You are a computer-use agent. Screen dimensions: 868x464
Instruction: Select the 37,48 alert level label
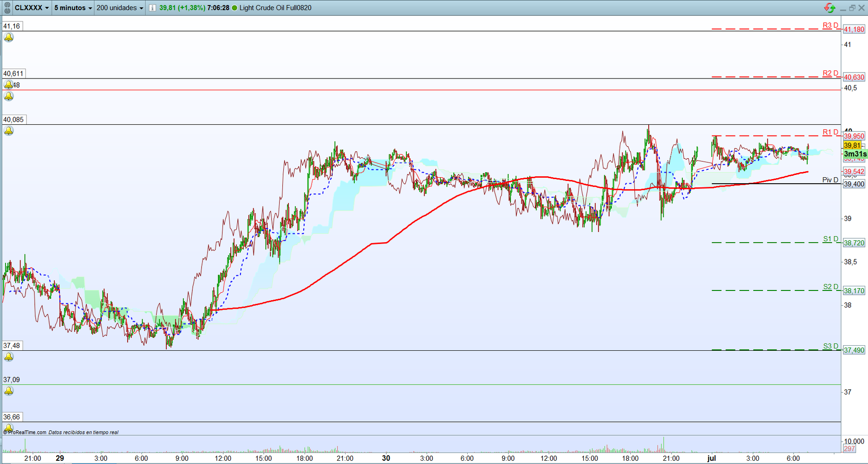click(x=12, y=346)
